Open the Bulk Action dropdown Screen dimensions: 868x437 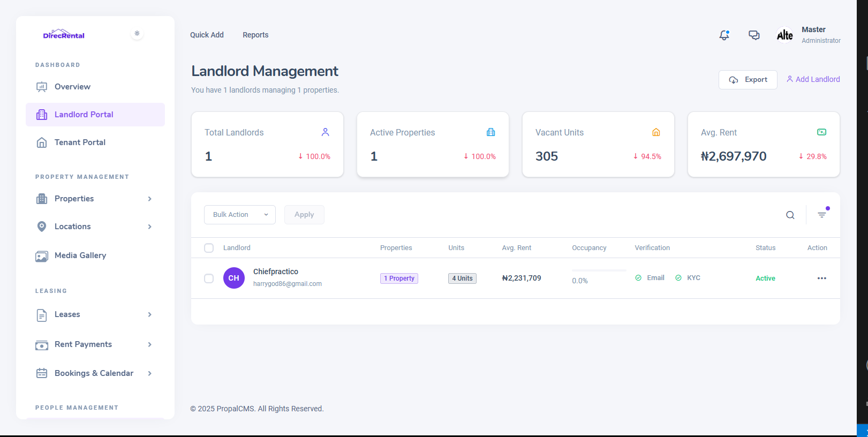239,215
